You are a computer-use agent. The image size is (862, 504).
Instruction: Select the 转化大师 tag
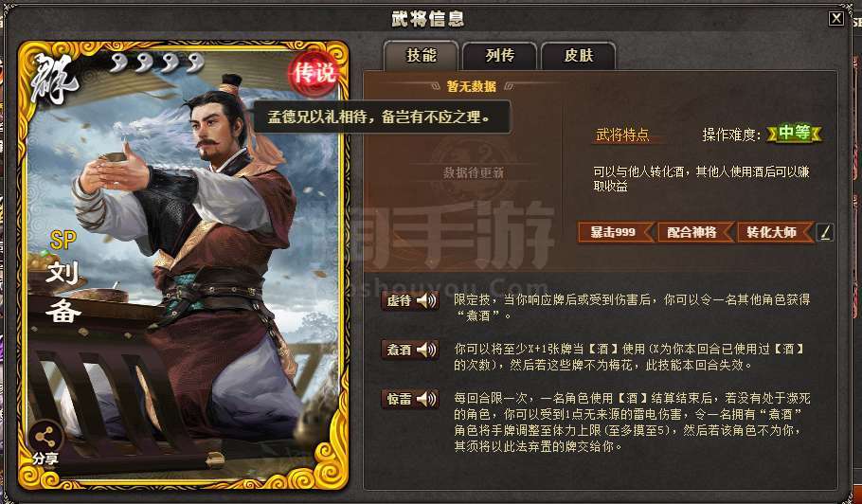point(773,232)
